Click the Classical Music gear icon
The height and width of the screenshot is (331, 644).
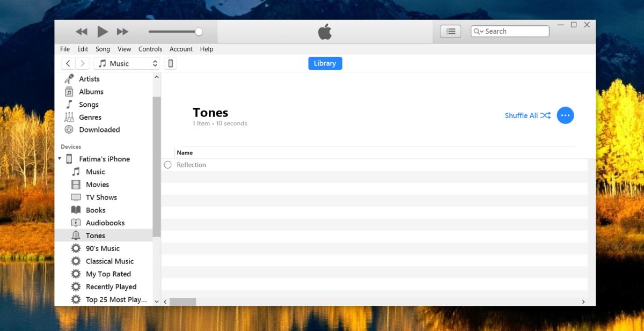coord(76,261)
